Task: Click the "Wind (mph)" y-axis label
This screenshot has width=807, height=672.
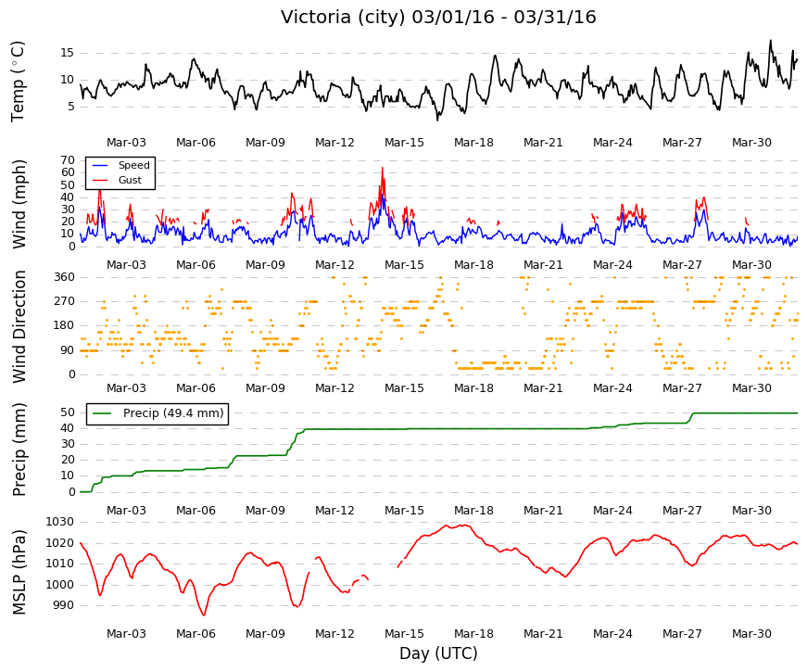Action: click(x=19, y=205)
